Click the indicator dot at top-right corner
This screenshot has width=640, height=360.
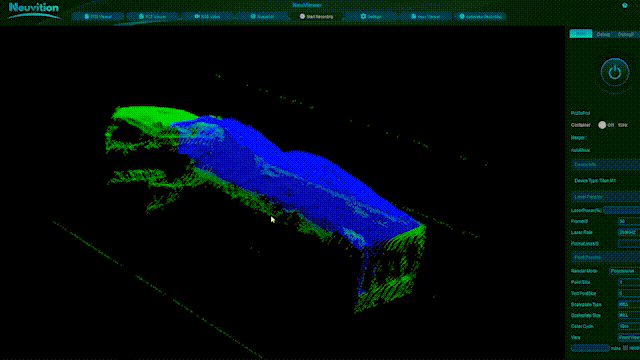[x=624, y=5]
